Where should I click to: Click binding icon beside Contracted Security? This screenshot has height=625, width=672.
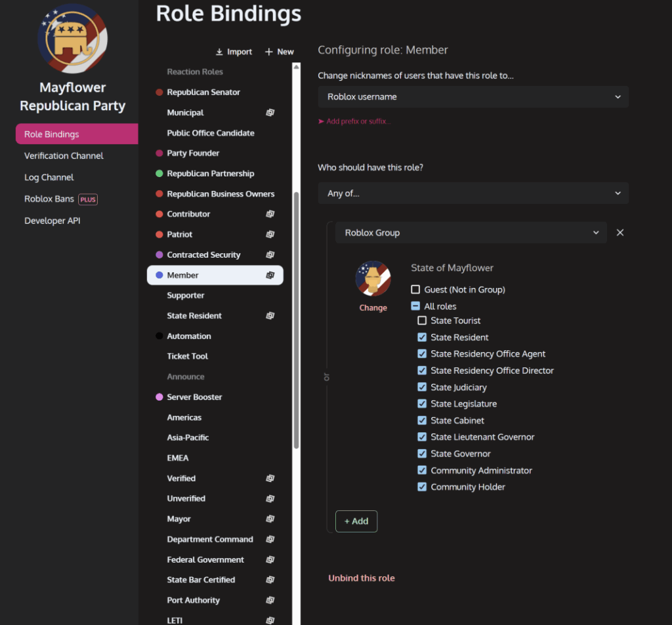pyautogui.click(x=270, y=254)
